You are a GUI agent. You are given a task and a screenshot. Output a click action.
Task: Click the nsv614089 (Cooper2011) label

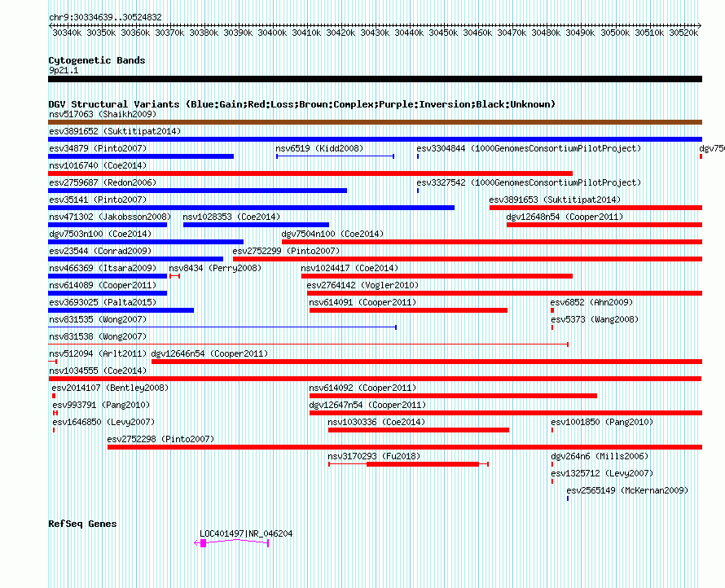103,285
